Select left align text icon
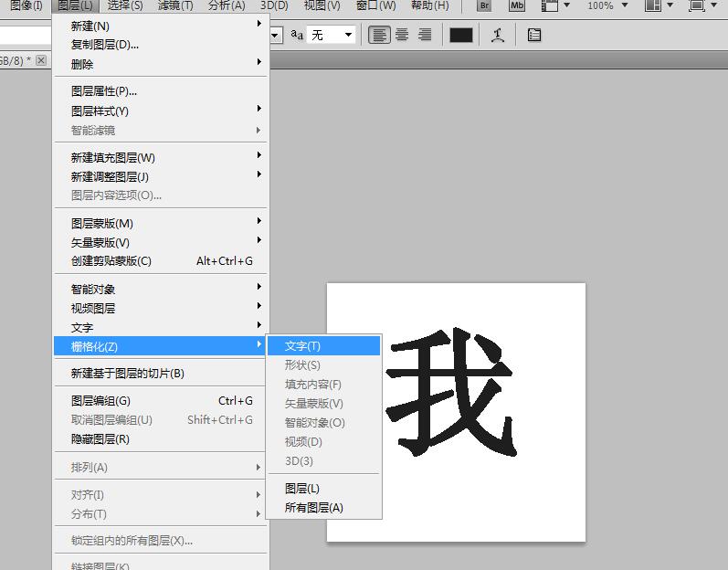The image size is (728, 570). click(x=379, y=35)
